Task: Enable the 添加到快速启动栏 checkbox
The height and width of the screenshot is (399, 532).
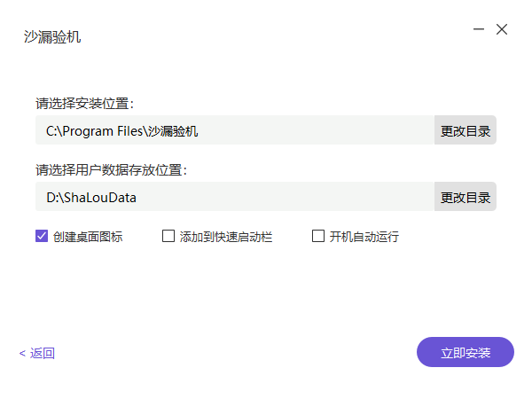Action: pyautogui.click(x=168, y=237)
